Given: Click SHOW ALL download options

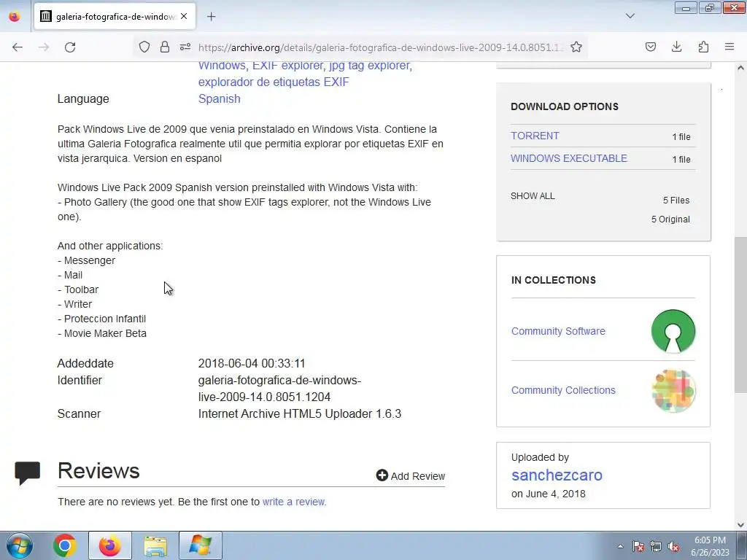Looking at the screenshot, I should coord(533,195).
